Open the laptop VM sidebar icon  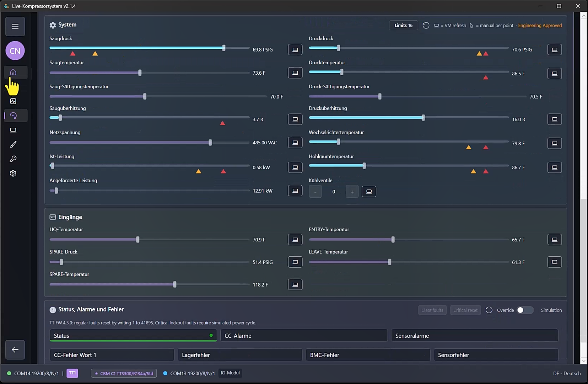(13, 130)
